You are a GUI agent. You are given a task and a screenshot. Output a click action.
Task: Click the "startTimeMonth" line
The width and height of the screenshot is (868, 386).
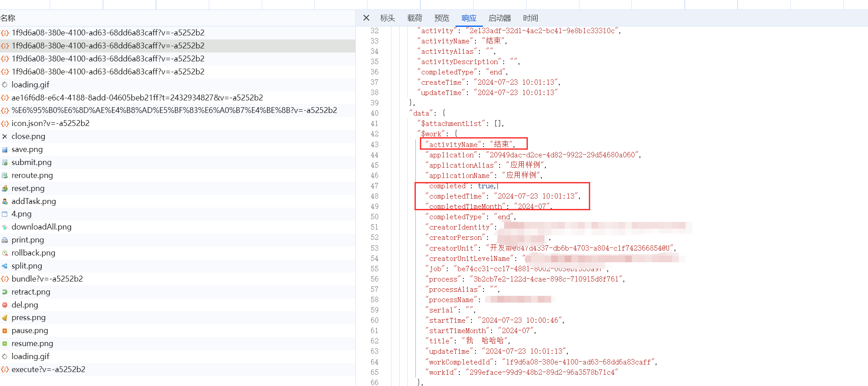coord(481,331)
